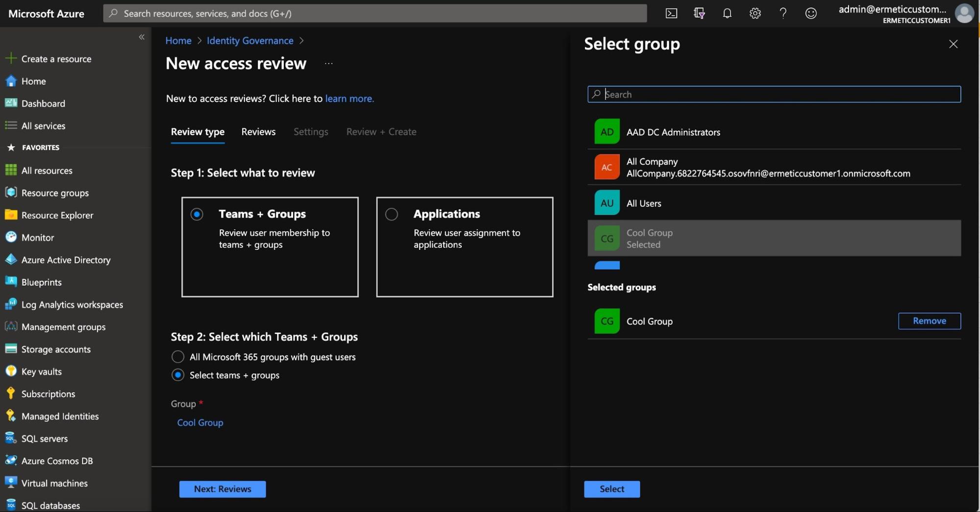
Task: Choose All Microsoft 365 groups with guest users
Action: (177, 357)
